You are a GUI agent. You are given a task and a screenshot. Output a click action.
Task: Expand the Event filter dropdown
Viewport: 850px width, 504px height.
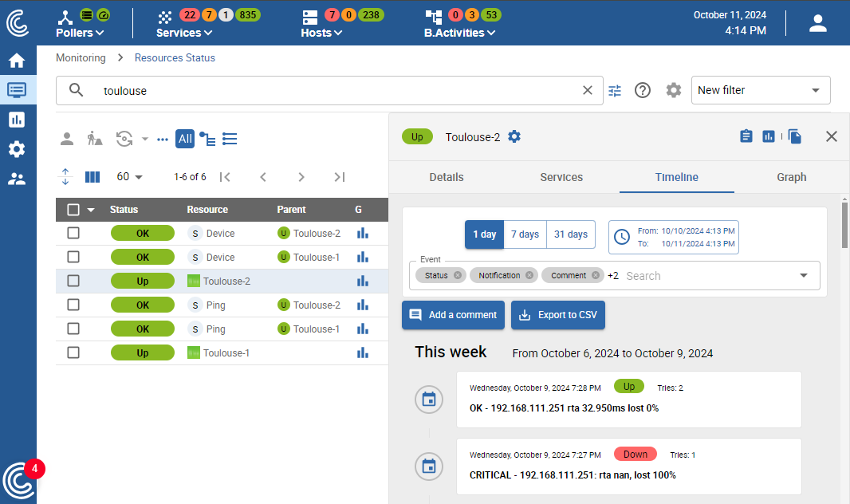pyautogui.click(x=803, y=274)
